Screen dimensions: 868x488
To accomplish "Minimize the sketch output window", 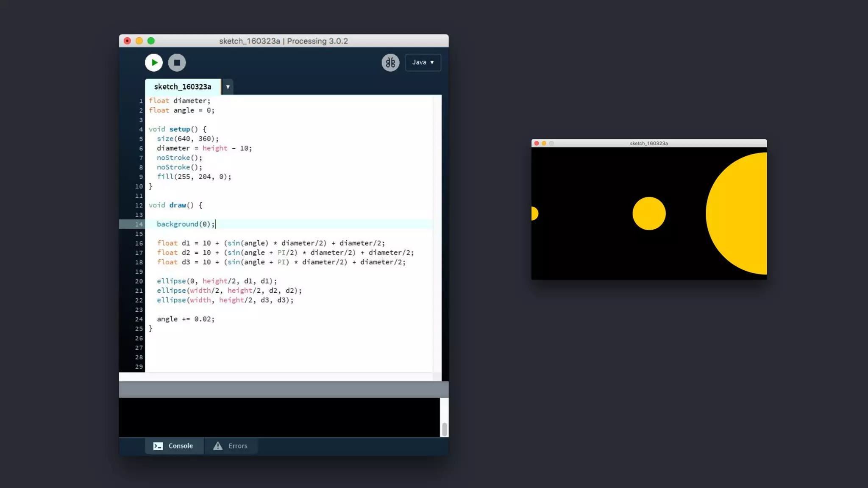I will tap(544, 144).
